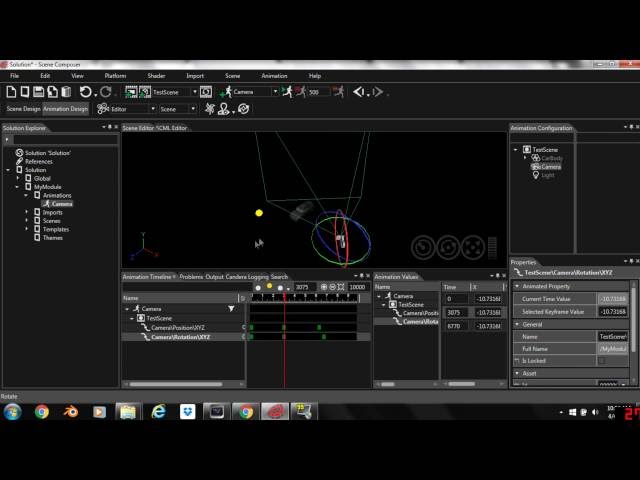Click the Selected Keyframe Value field
The width and height of the screenshot is (640, 480).
tap(613, 312)
